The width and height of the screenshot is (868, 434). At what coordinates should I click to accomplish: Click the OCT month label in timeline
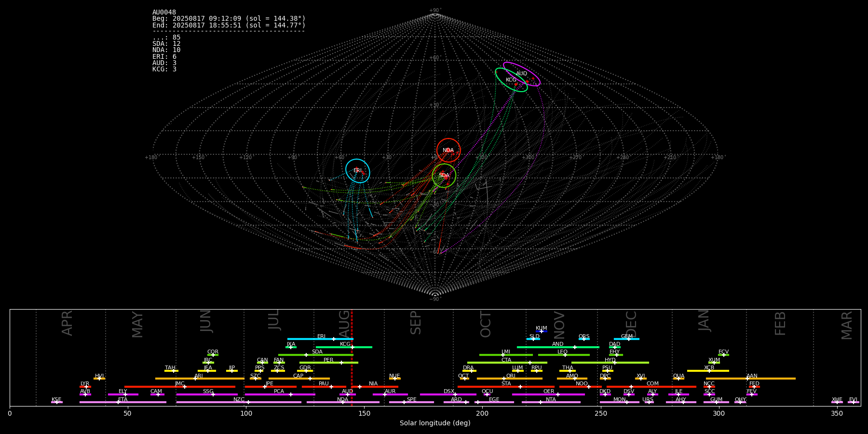point(486,324)
